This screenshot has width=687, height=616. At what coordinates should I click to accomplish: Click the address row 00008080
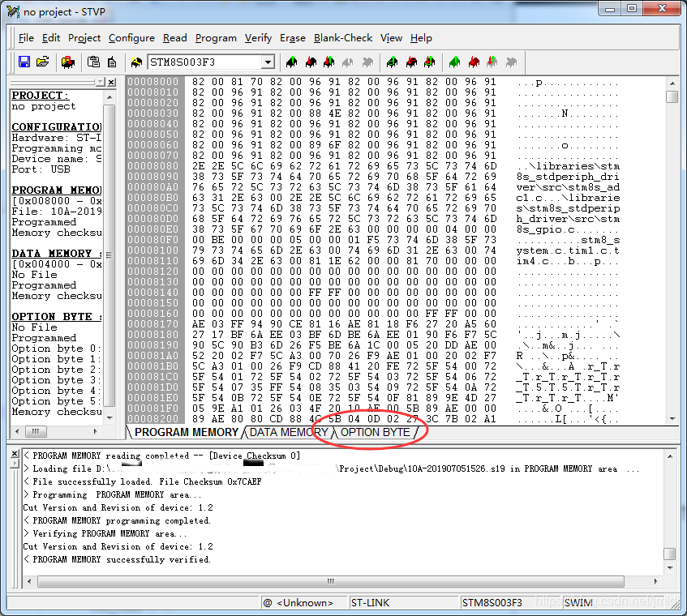click(x=153, y=166)
